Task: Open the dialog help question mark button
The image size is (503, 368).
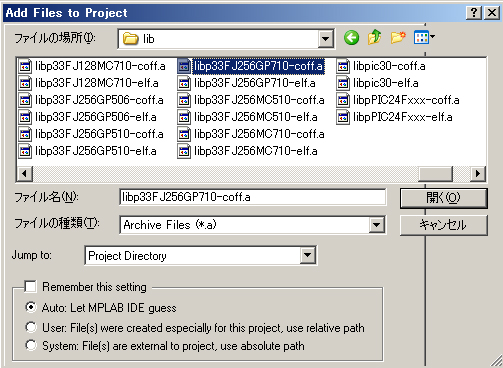Action: (474, 13)
